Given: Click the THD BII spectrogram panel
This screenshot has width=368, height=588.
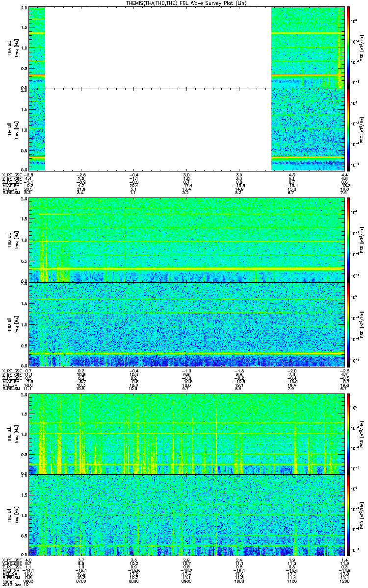Looking at the screenshot, I should click(x=187, y=325).
